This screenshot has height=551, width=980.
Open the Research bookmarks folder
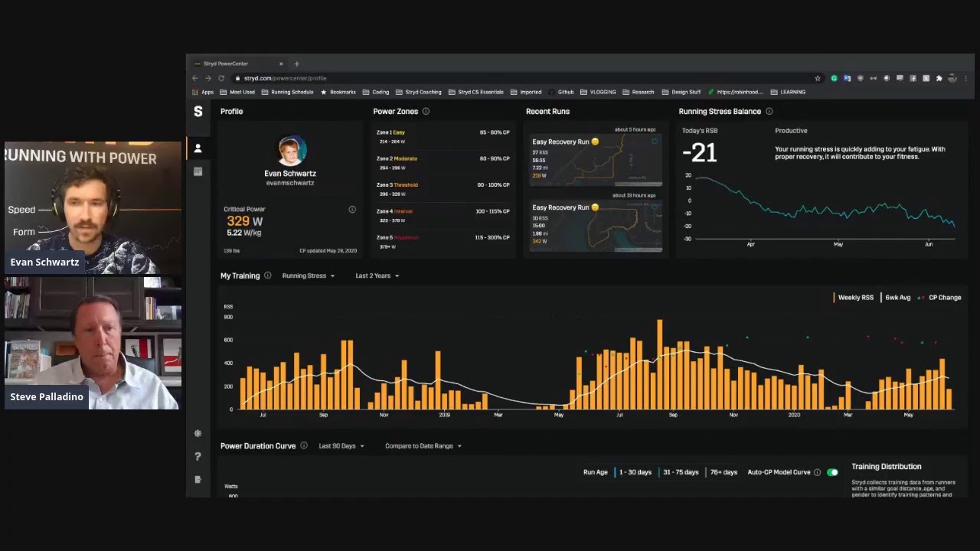[x=639, y=92]
